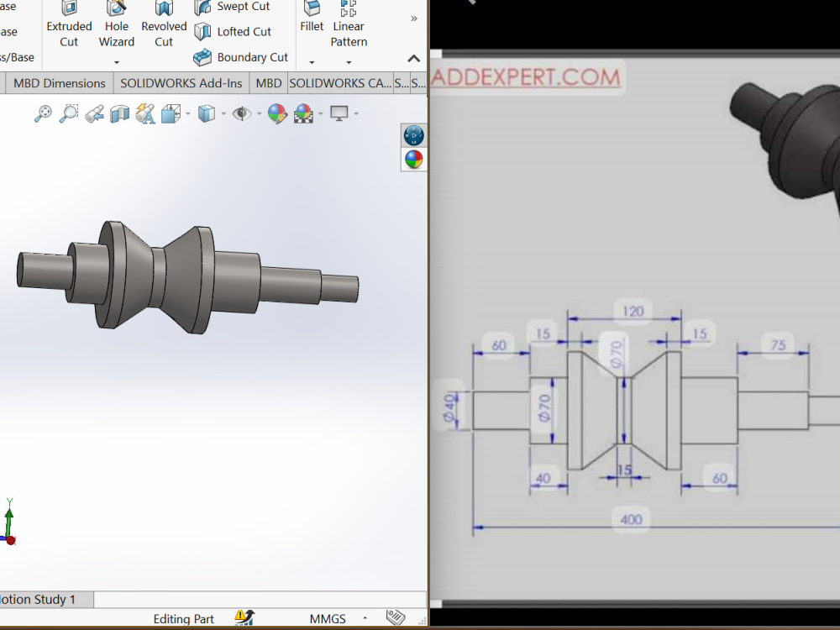Click the 75 dimension in drawing
This screenshot has height=630, width=840.
[x=778, y=344]
